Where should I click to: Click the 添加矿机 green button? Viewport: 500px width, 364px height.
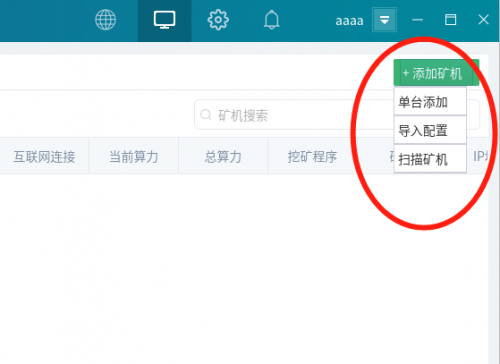coord(436,73)
